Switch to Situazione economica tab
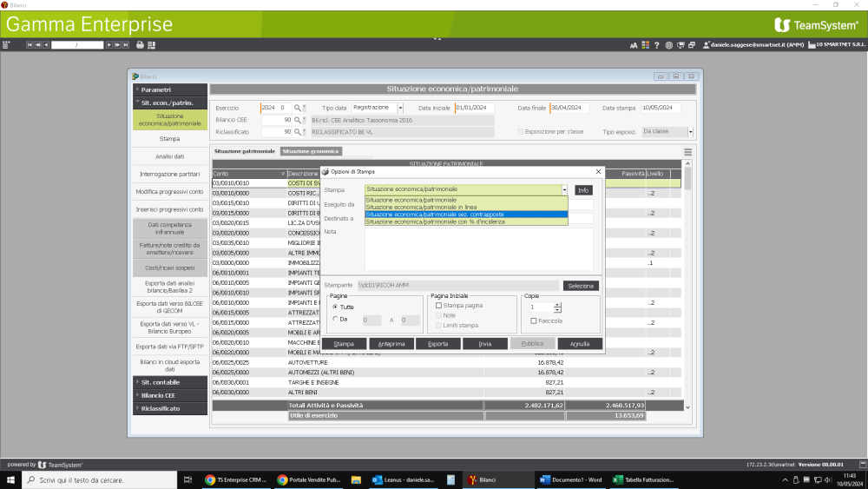Viewport: 868px width, 489px height. point(311,151)
